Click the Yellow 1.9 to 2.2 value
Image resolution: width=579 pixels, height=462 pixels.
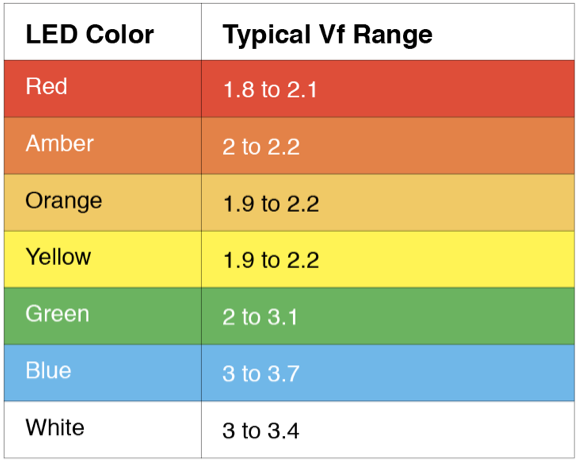click(x=271, y=260)
